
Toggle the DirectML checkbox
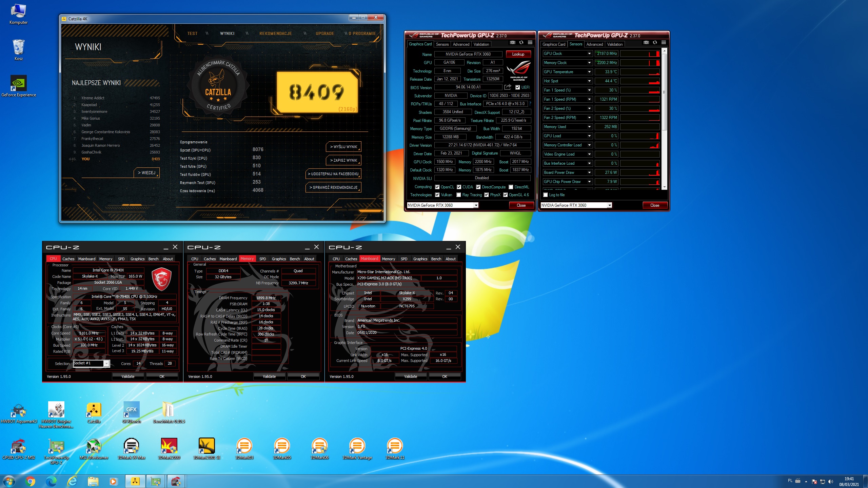(x=511, y=187)
